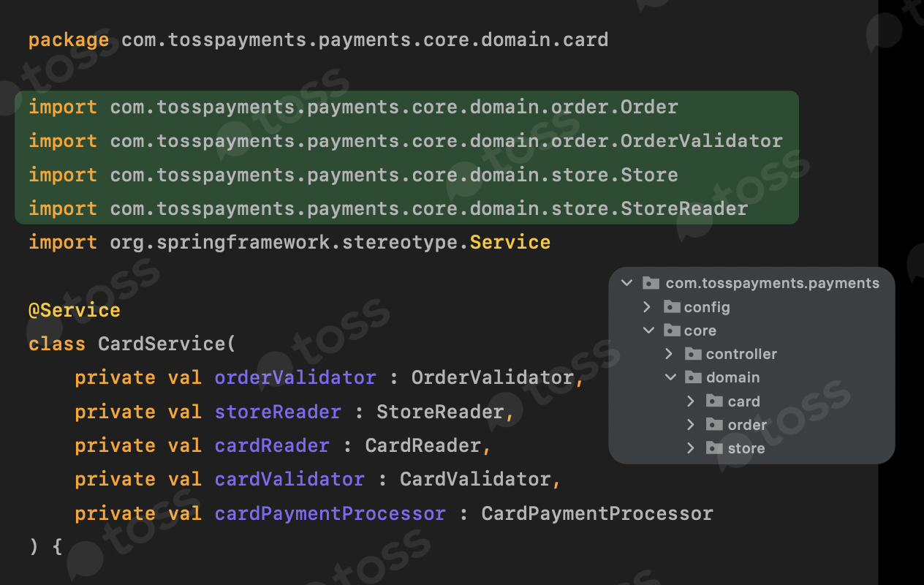Expand the store folder chevron

691,448
